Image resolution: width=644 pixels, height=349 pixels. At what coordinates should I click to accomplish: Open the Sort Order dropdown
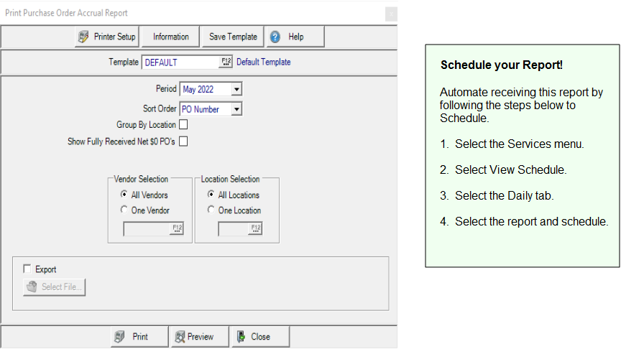(x=237, y=110)
